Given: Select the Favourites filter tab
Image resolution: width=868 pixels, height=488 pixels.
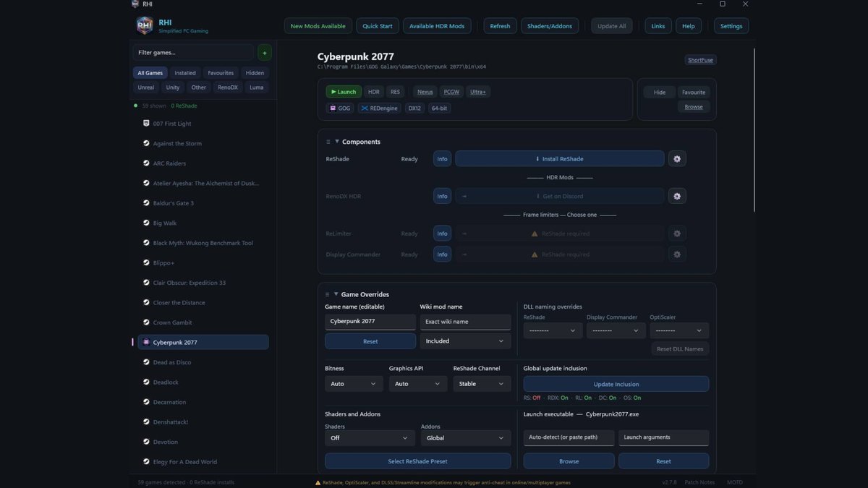Looking at the screenshot, I should 221,73.
